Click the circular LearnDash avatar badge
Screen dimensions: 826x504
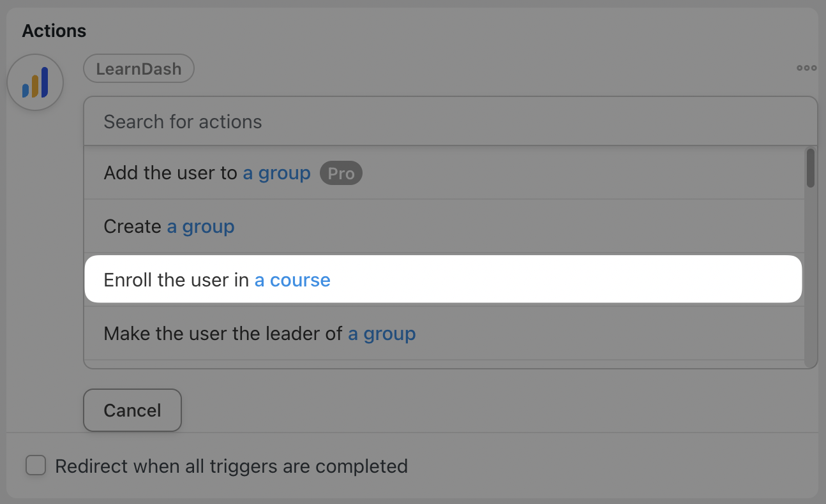click(x=35, y=82)
